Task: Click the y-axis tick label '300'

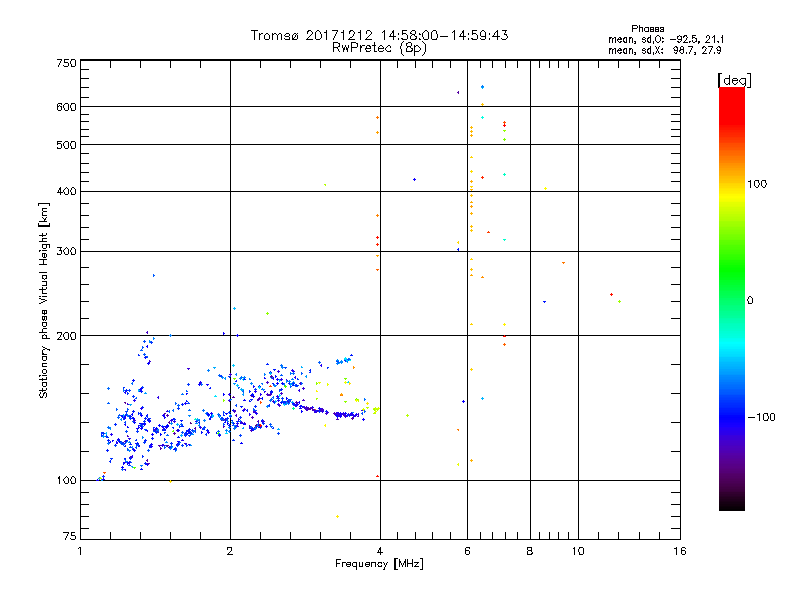Action: pyautogui.click(x=66, y=252)
